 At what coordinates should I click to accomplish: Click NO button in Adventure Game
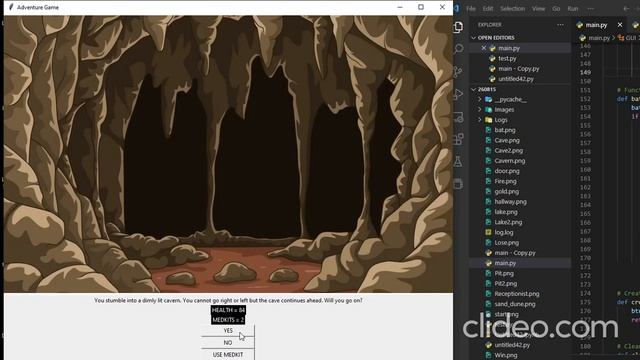pos(228,342)
